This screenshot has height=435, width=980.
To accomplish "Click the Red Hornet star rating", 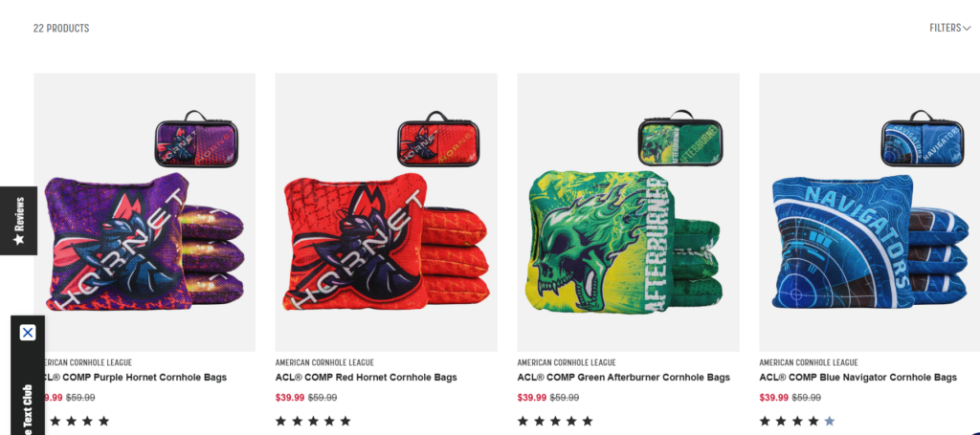I will [x=313, y=422].
